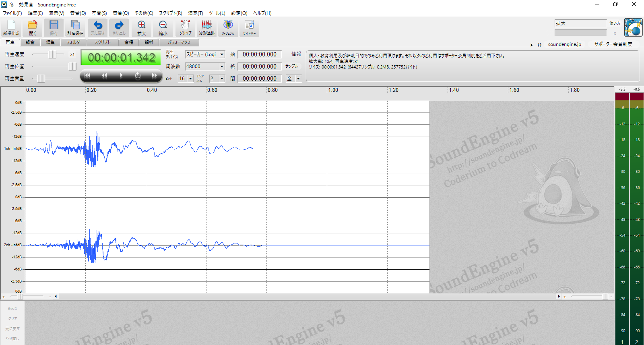This screenshot has height=345, width=644.
Task: Click the 間 duration time field
Action: tap(260, 79)
